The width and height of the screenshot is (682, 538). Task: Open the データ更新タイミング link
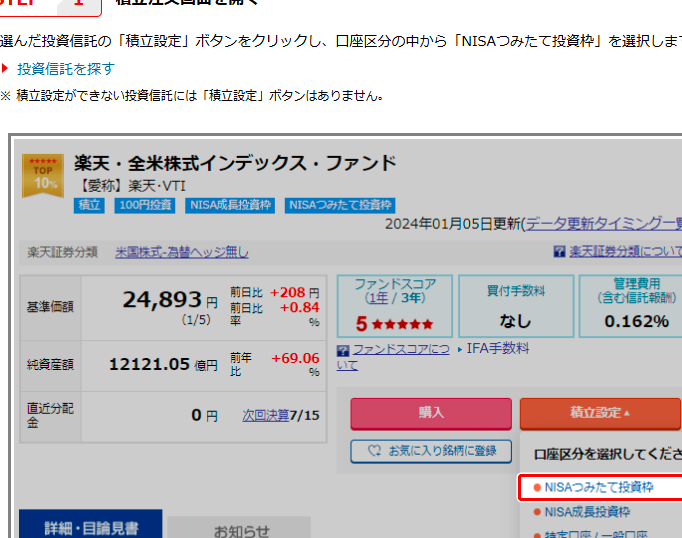click(604, 224)
